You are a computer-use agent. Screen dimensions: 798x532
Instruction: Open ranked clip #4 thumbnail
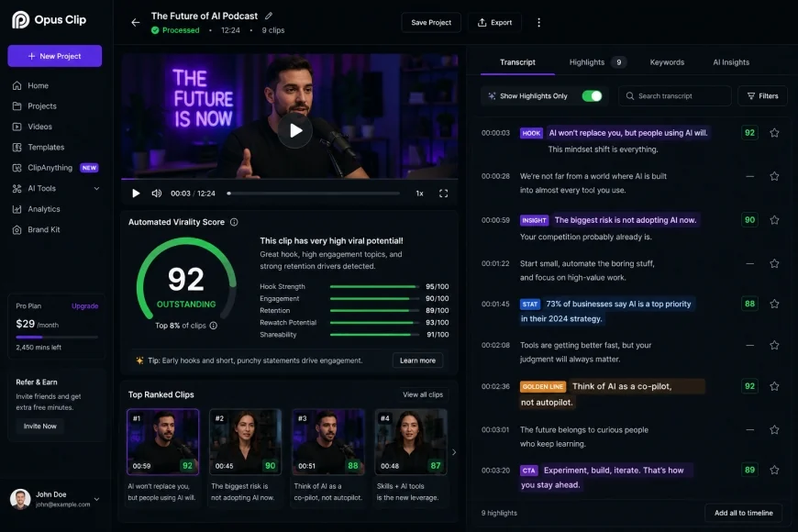coord(411,442)
